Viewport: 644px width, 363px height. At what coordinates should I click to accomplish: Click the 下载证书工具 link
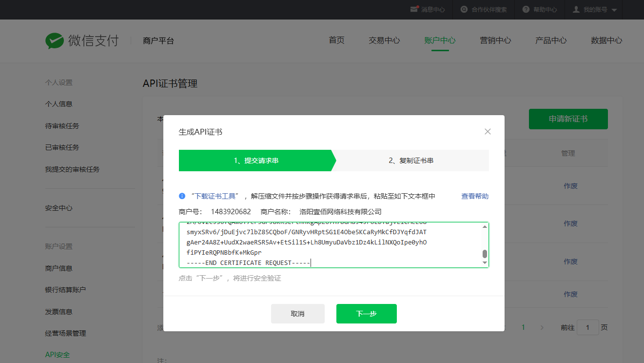coord(215,196)
